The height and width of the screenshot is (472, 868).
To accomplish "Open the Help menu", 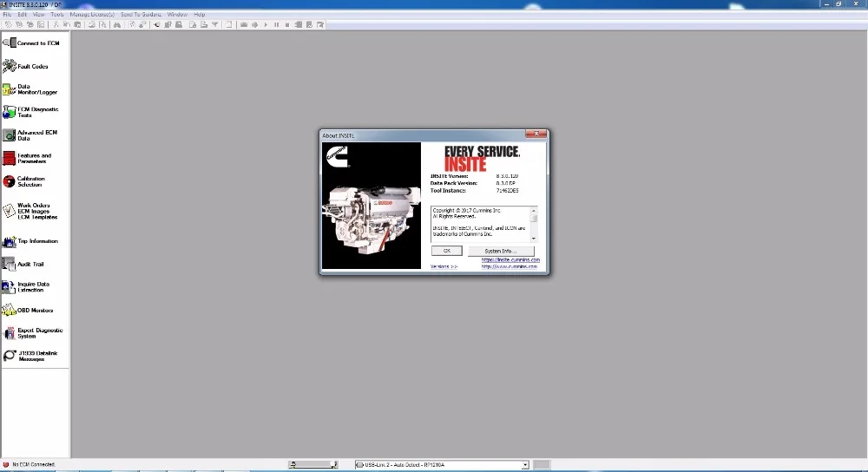I will click(200, 15).
